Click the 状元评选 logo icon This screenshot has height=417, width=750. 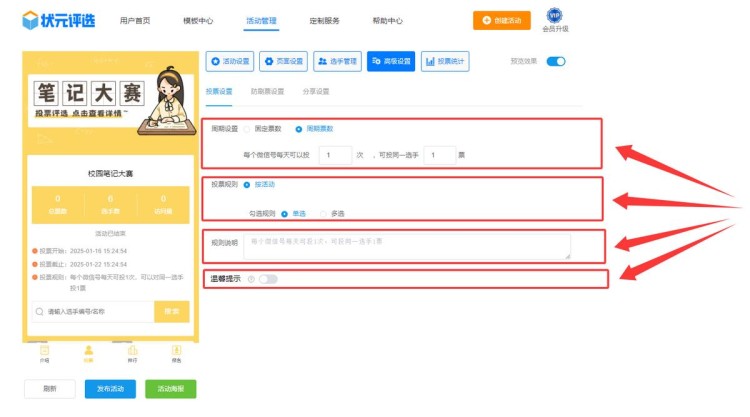pos(30,20)
